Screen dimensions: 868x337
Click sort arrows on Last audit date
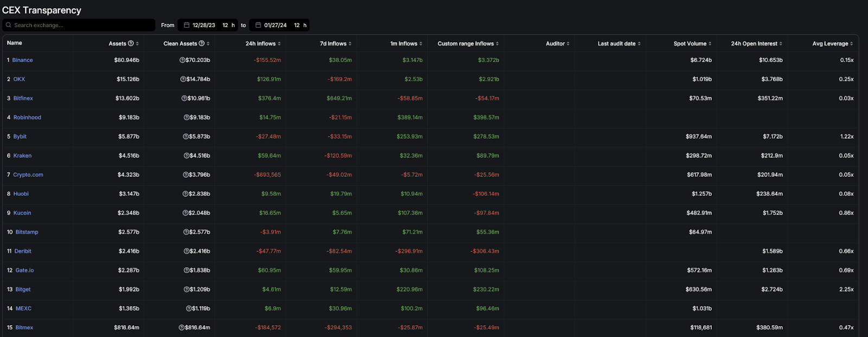click(x=639, y=43)
